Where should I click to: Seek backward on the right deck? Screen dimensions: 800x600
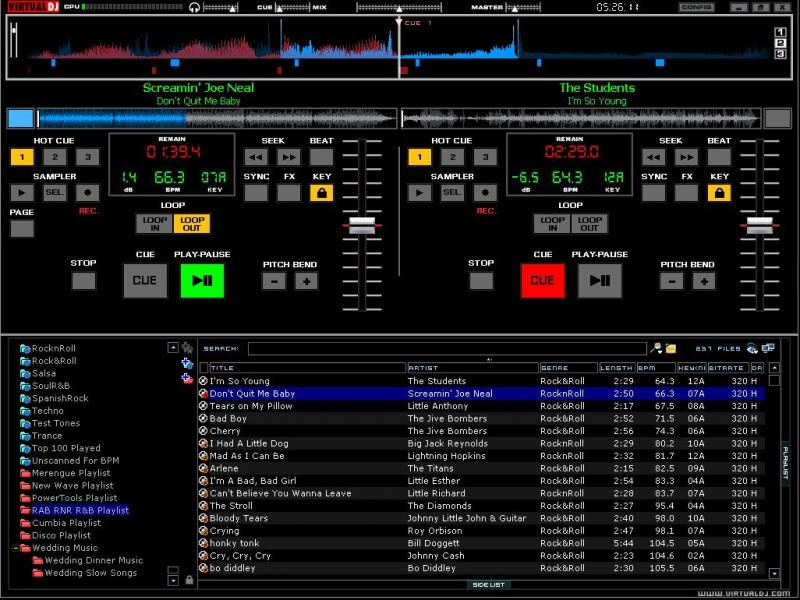(x=654, y=157)
